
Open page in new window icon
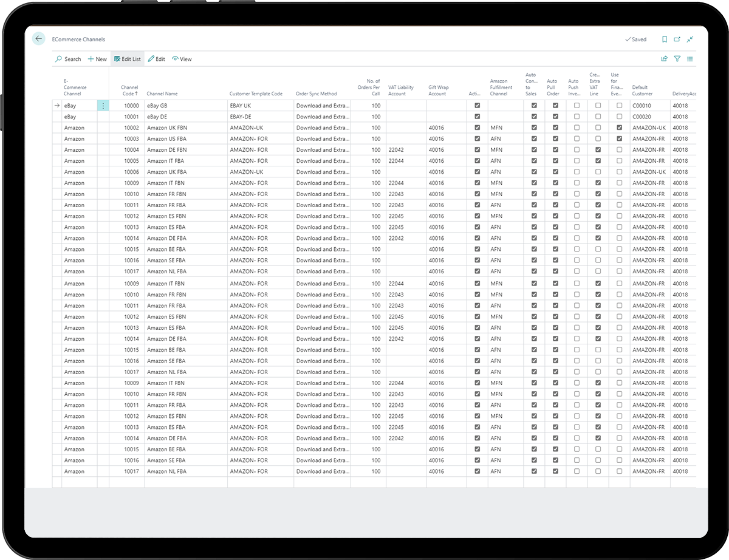tap(677, 39)
